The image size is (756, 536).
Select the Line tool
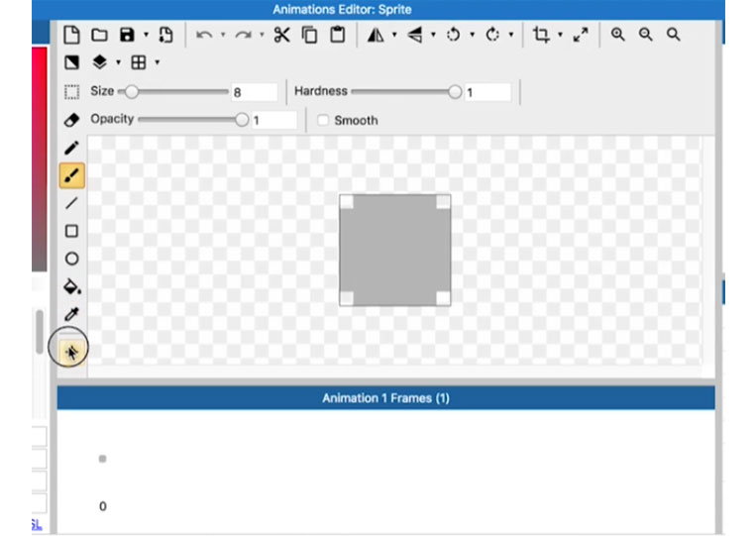pos(71,203)
